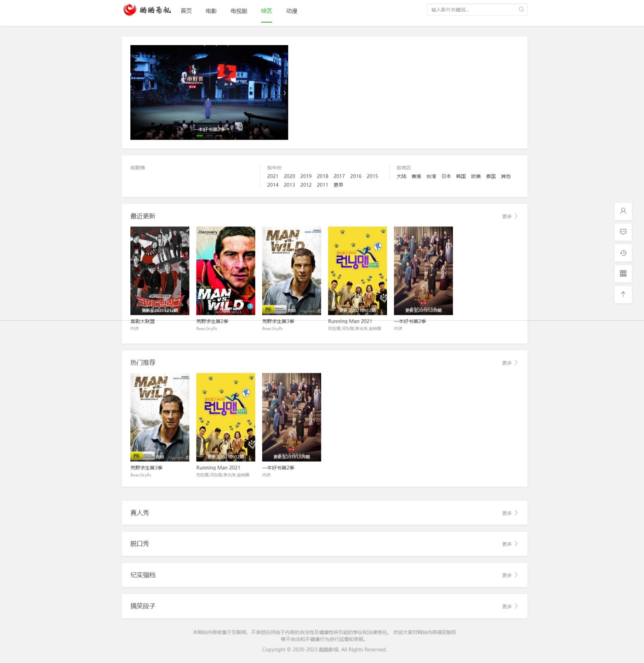Filter by region 日本
This screenshot has height=663, width=644.
tap(446, 177)
